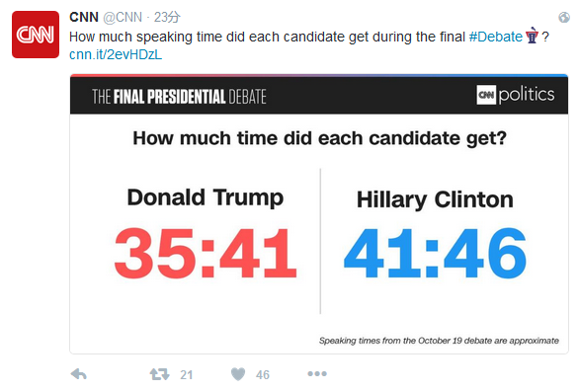Click the CNN politics logo in image

point(516,95)
